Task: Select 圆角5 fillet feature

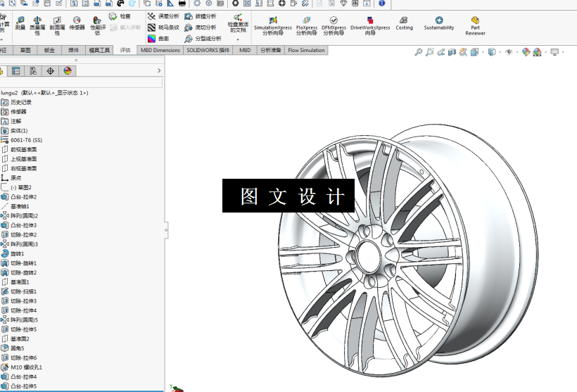Action: point(18,348)
